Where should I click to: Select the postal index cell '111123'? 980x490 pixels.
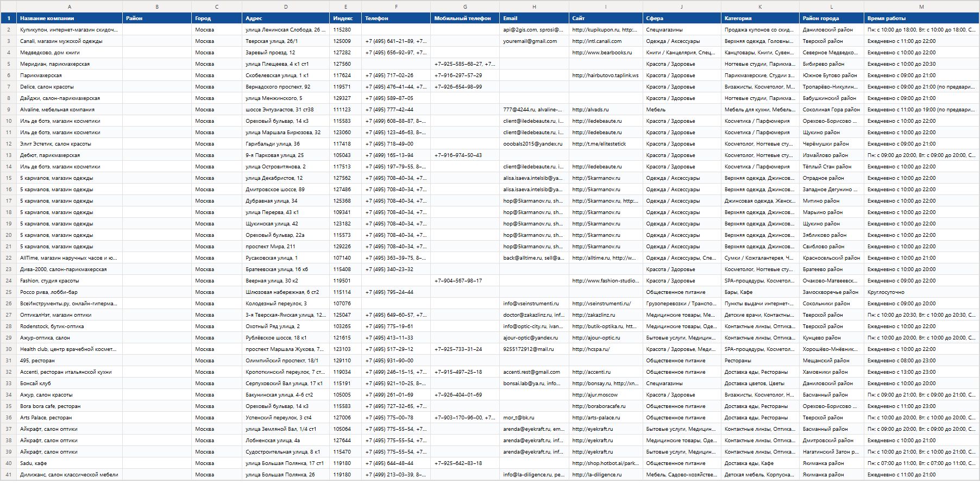pos(345,110)
